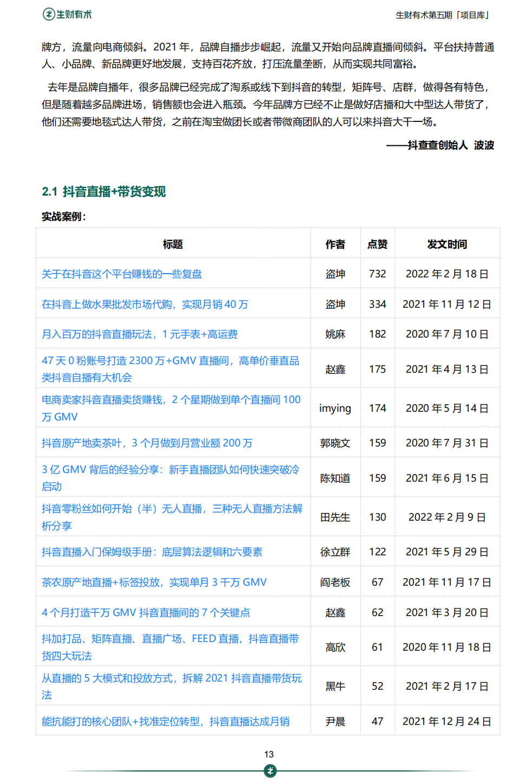This screenshot has width=532, height=784.
Task: Click header text 生财有术第五期「项目库」
Action: tap(443, 15)
